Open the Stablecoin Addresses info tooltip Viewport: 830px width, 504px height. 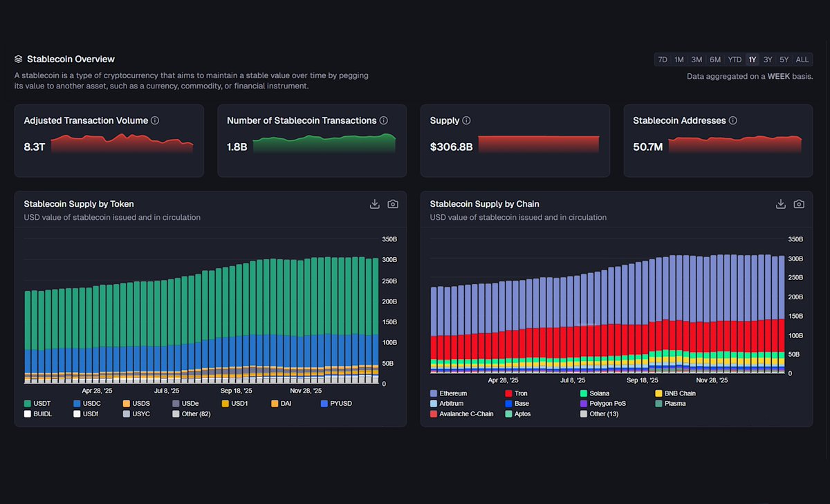click(x=734, y=120)
